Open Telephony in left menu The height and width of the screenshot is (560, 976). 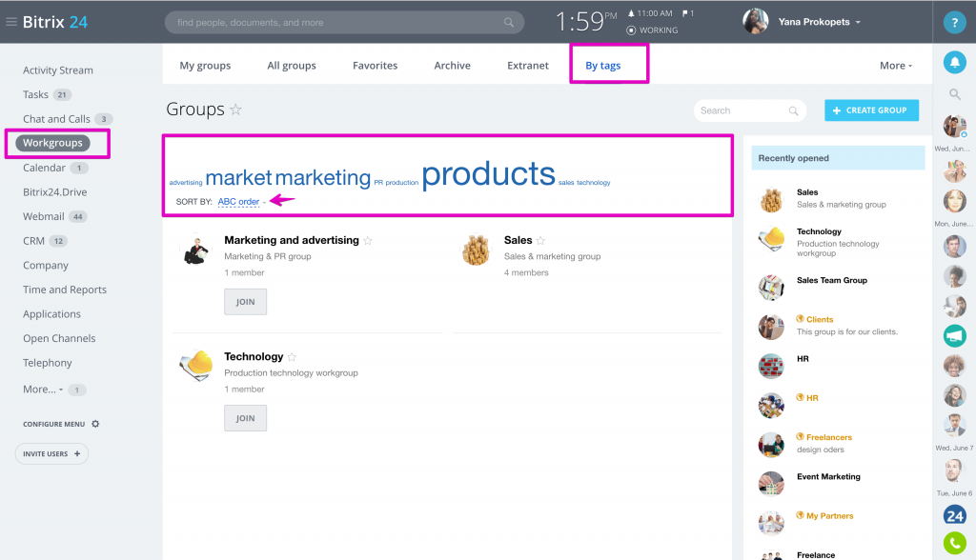point(48,363)
